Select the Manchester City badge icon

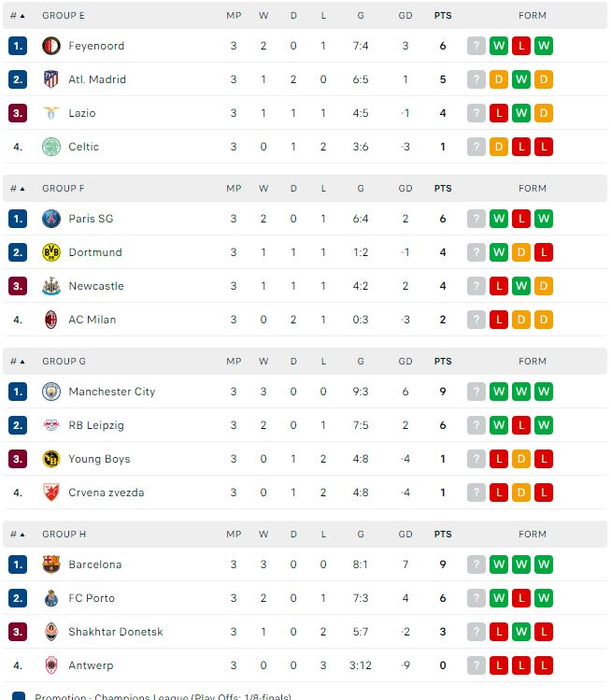click(x=51, y=392)
